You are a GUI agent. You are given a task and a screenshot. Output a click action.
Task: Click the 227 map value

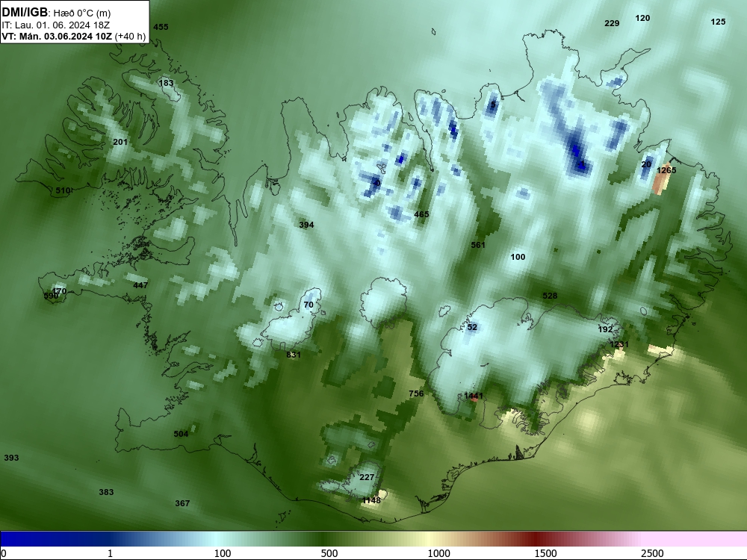pos(367,478)
